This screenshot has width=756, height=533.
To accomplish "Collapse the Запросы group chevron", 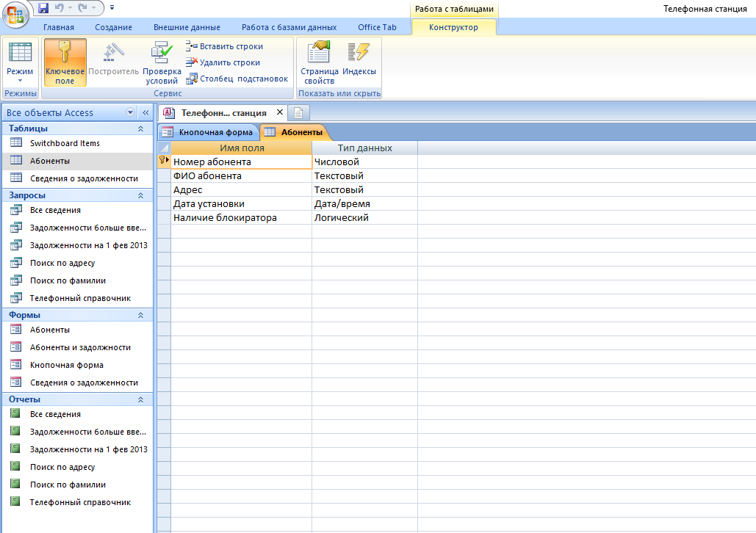I will click(x=141, y=195).
